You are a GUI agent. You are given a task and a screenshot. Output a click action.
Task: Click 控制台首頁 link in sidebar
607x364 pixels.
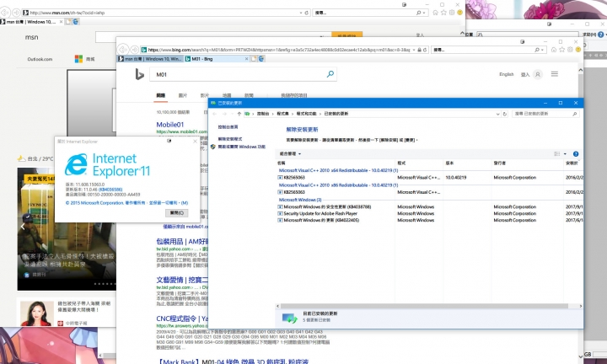[x=228, y=127]
